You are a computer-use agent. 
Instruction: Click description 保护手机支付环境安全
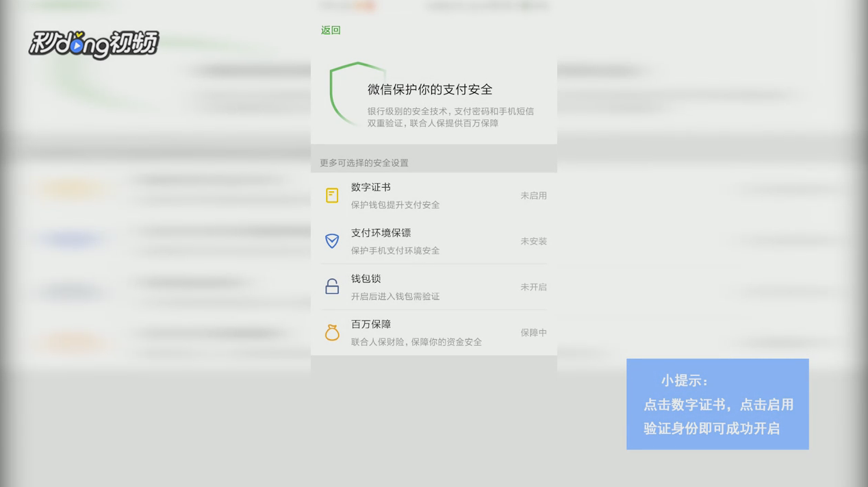pyautogui.click(x=395, y=251)
